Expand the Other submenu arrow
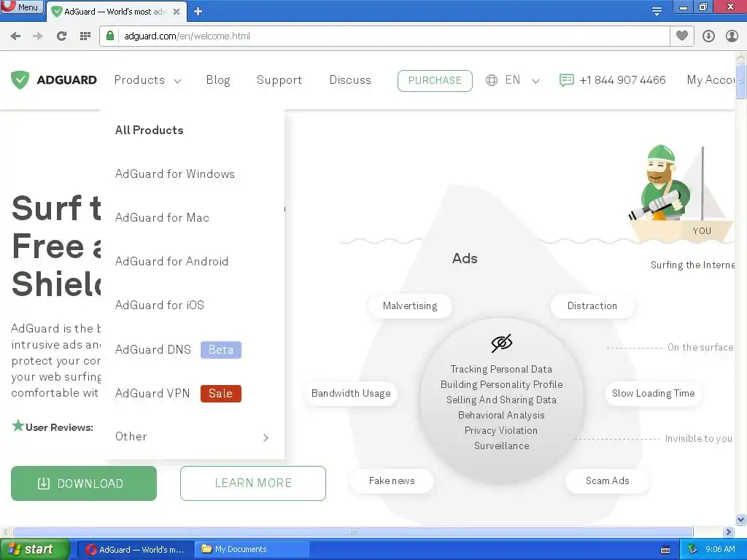Image resolution: width=747 pixels, height=560 pixels. point(266,437)
